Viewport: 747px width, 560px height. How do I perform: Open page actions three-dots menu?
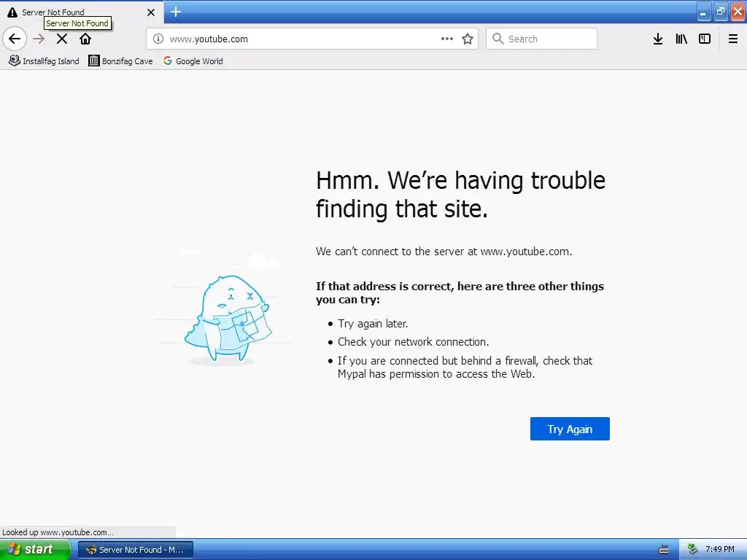pos(447,39)
